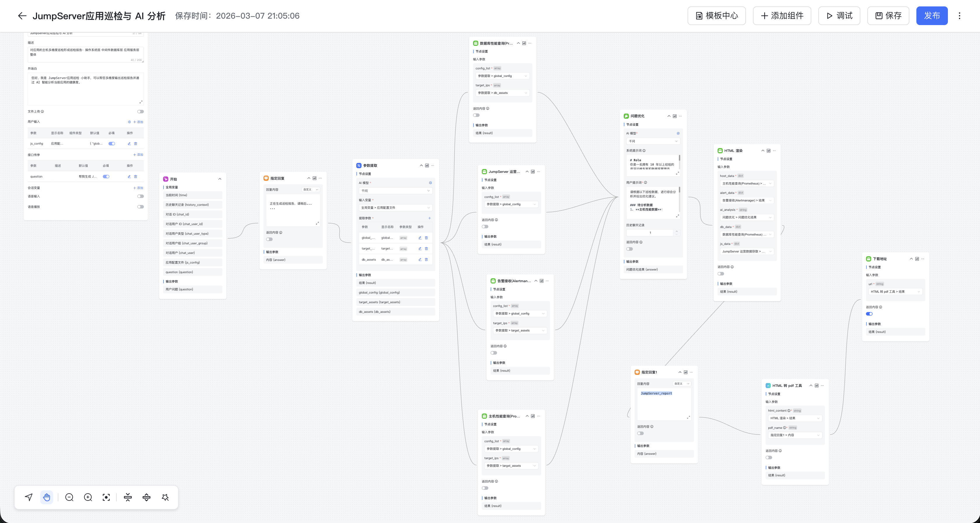Select the pointer cursor tool
This screenshot has width=980, height=523.
29,497
